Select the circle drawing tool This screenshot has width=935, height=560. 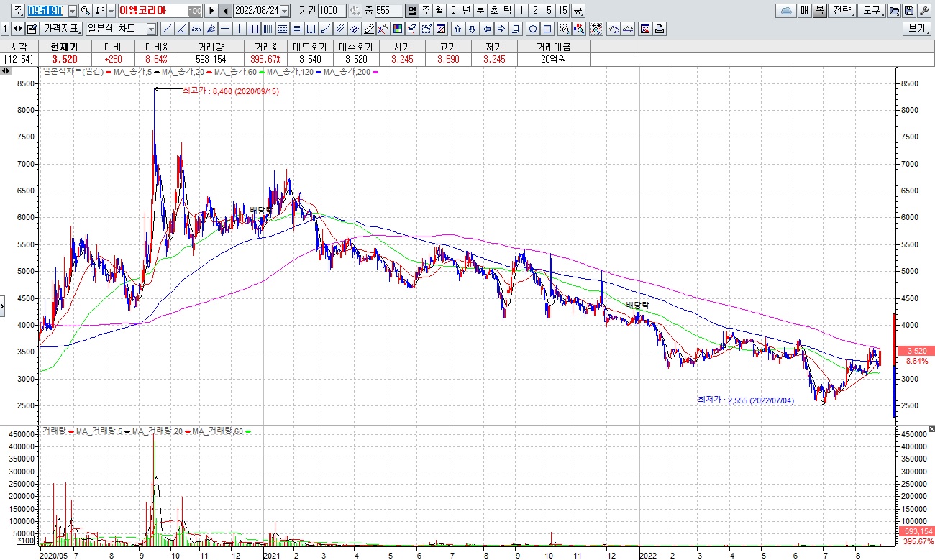pos(533,29)
